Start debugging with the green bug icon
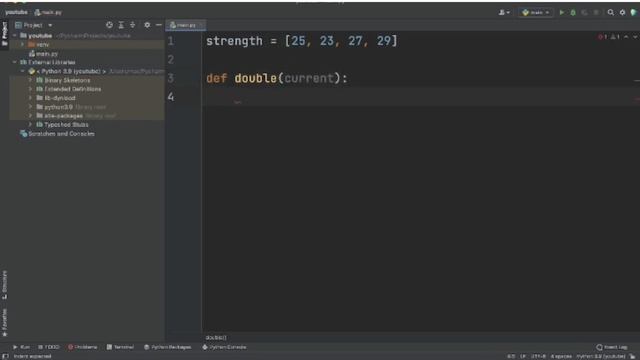Viewport: 640px width, 360px height. tap(573, 13)
